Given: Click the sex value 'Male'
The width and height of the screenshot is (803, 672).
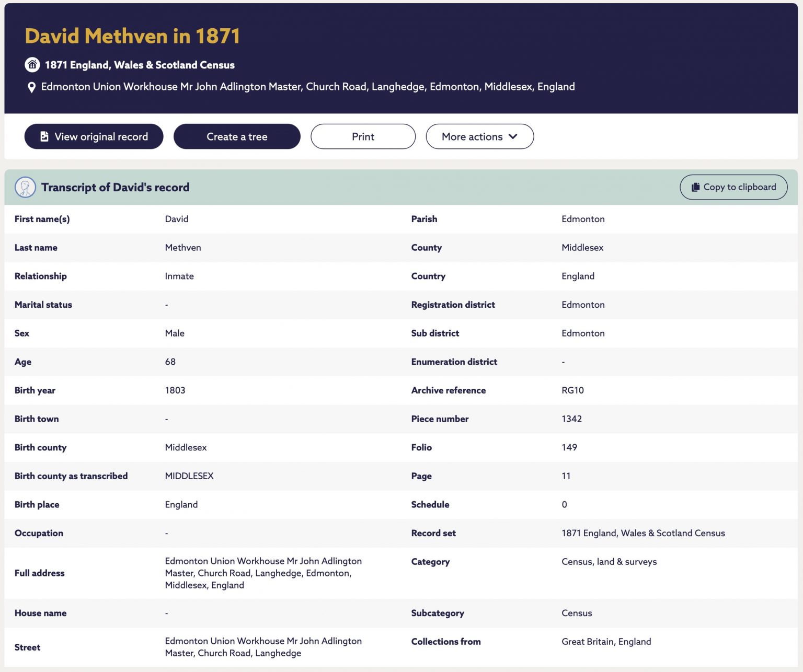Looking at the screenshot, I should click(175, 333).
